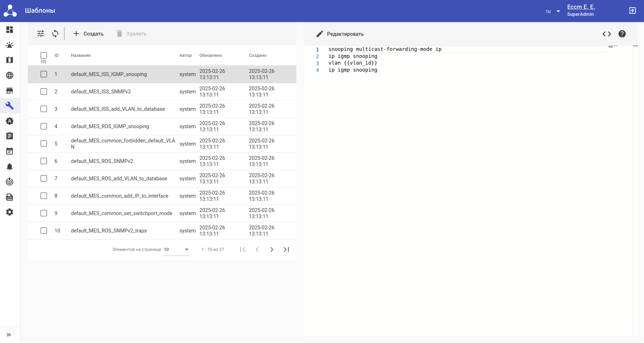The width and height of the screenshot is (644, 343).
Task: Click the code view toggle icon
Action: [x=607, y=34]
